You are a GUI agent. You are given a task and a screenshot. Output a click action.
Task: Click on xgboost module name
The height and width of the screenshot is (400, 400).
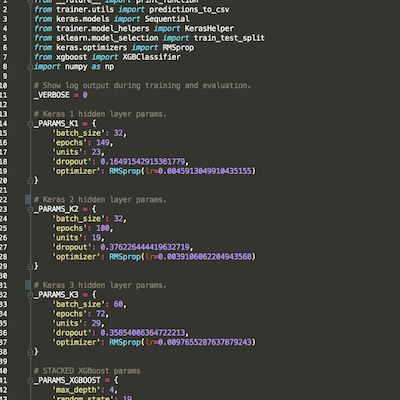coord(71,57)
